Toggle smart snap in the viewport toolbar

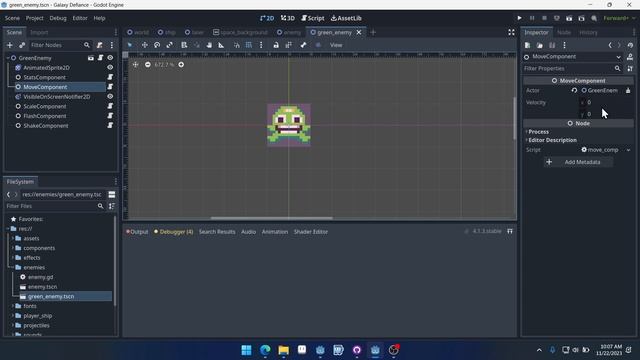click(237, 45)
